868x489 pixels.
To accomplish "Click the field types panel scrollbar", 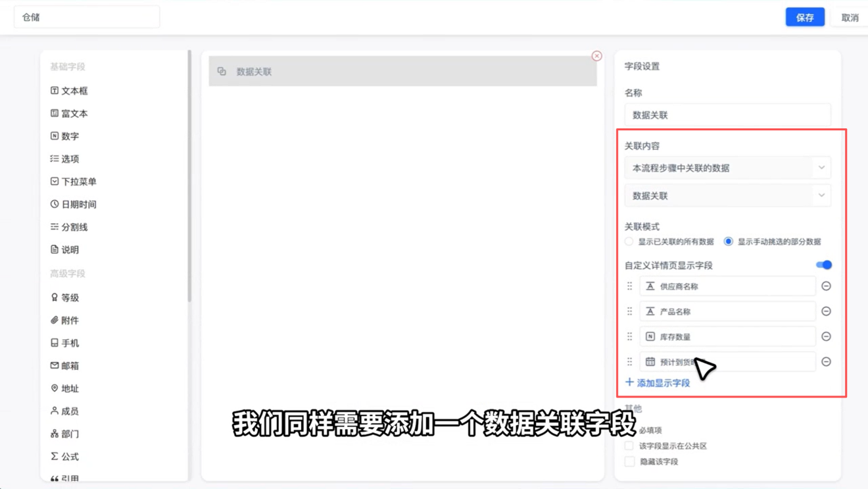I will [189, 176].
